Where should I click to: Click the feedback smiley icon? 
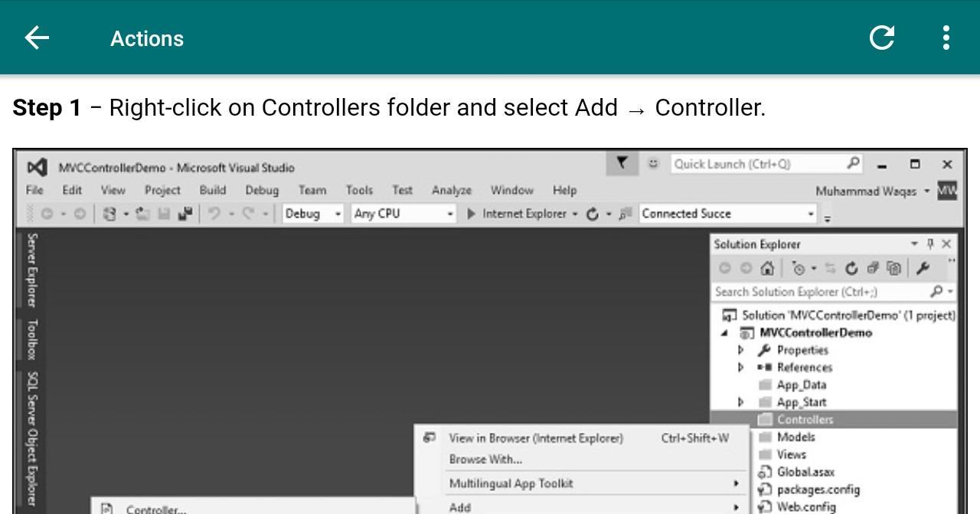coord(653,163)
